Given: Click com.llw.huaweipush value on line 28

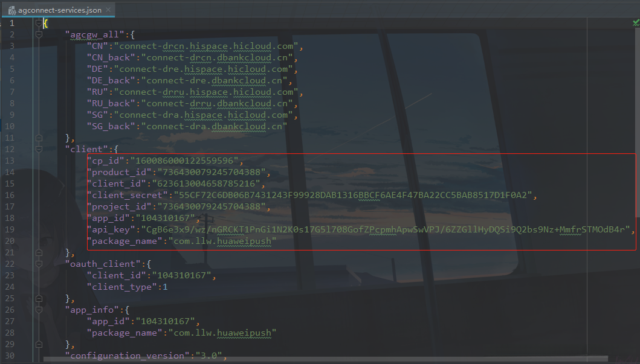Looking at the screenshot, I should [222, 333].
